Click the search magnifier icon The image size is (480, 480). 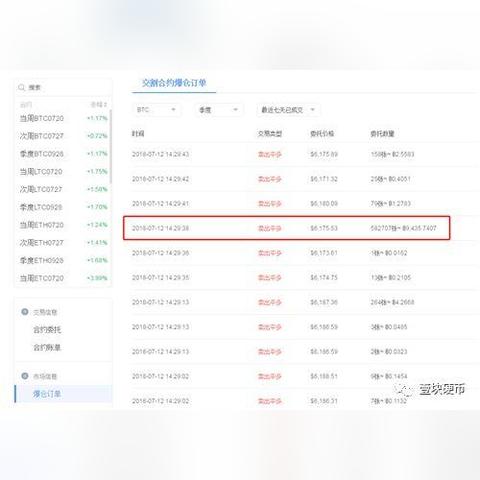pyautogui.click(x=22, y=87)
